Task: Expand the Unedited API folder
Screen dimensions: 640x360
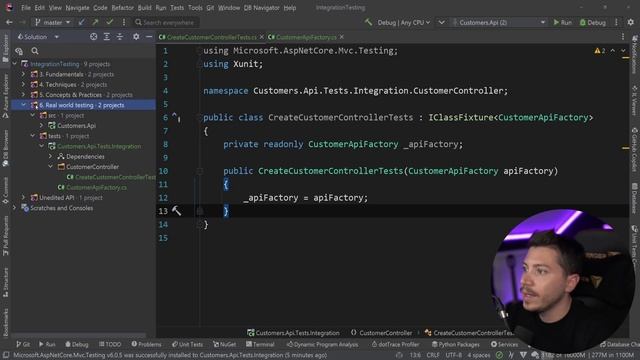Action: point(23,198)
